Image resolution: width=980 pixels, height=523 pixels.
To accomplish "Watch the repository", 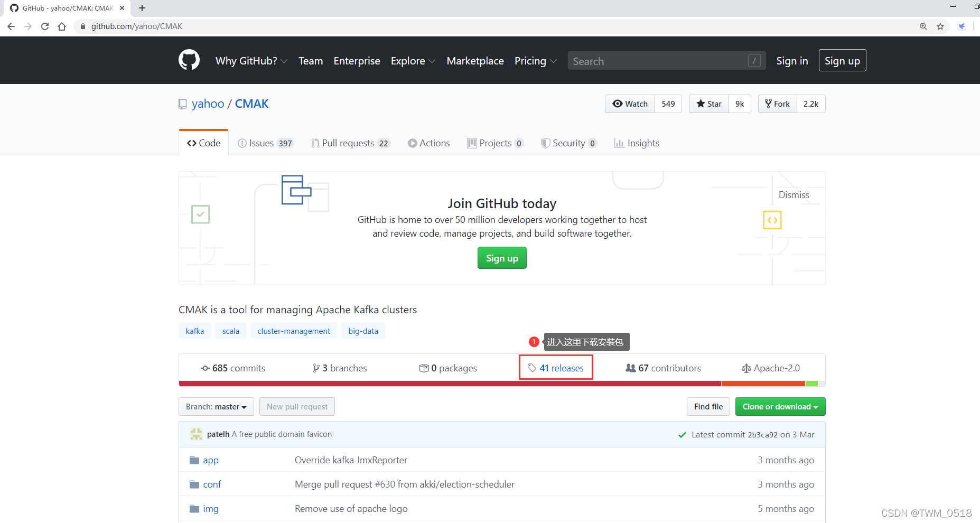I will (x=630, y=104).
